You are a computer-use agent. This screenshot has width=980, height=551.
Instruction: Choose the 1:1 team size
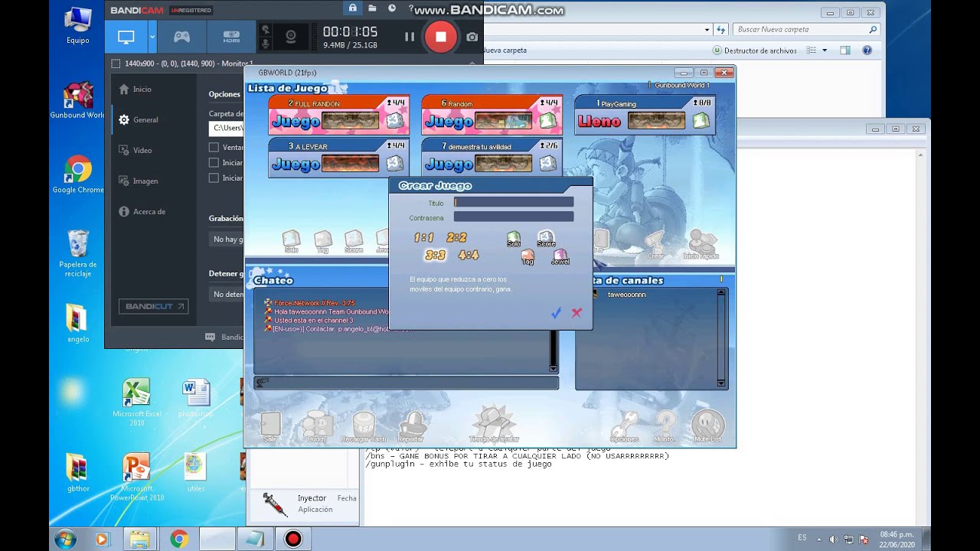click(x=423, y=238)
